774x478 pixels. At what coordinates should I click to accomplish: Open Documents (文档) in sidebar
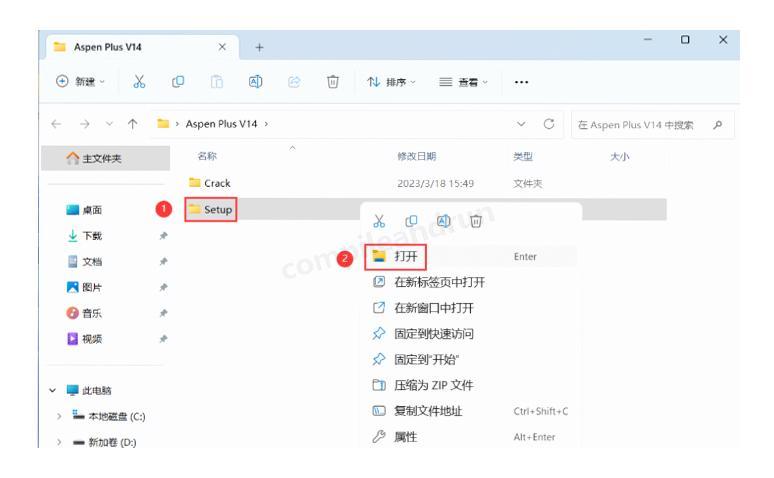point(84,261)
